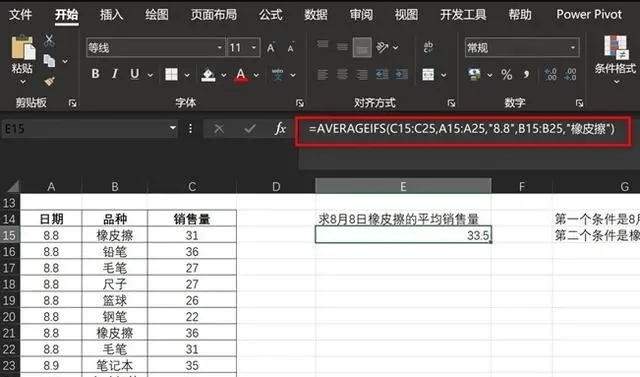Viewport: 640px width, 377px height.
Task: Decrease font size with smaller A icon
Action: tap(291, 49)
